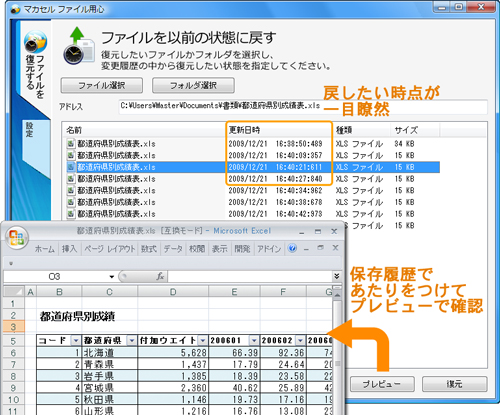Click the ファイル選択 button
The width and height of the screenshot is (500, 415).
(102, 85)
